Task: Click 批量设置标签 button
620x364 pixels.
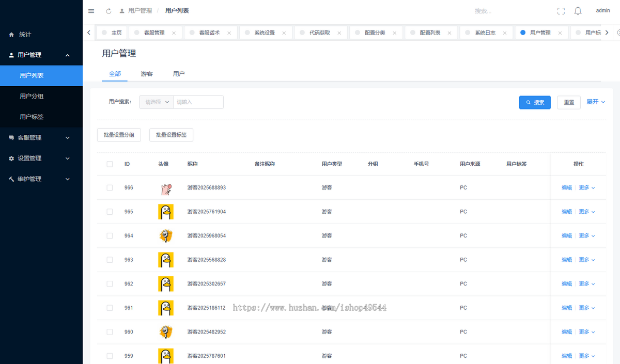Action: coord(171,135)
